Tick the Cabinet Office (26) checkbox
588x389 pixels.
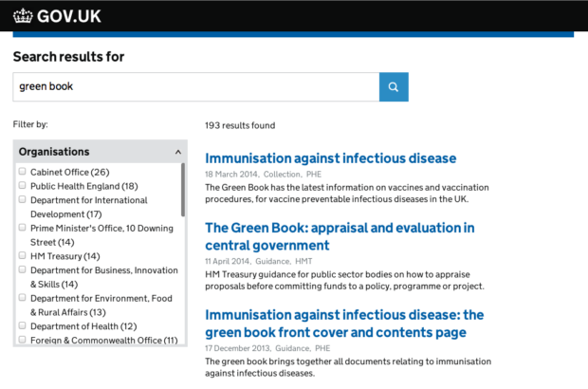tap(23, 172)
